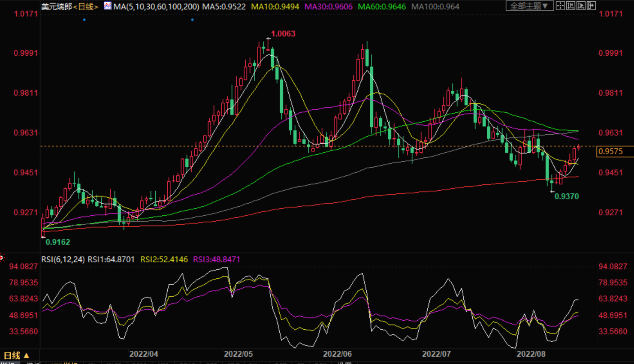Screen dimensions: 634x364
Task: Click the first blue dot marker near top left
Action: [84, 20]
